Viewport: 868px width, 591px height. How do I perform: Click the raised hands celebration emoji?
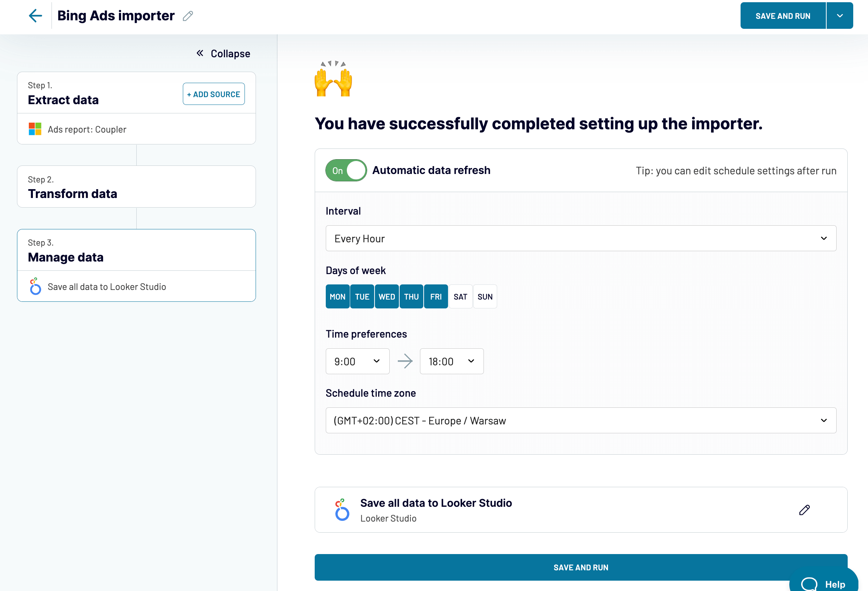(333, 79)
